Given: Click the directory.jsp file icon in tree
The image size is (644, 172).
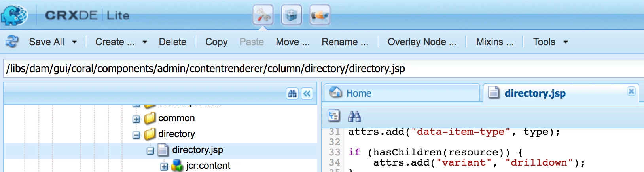Looking at the screenshot, I should 163,150.
